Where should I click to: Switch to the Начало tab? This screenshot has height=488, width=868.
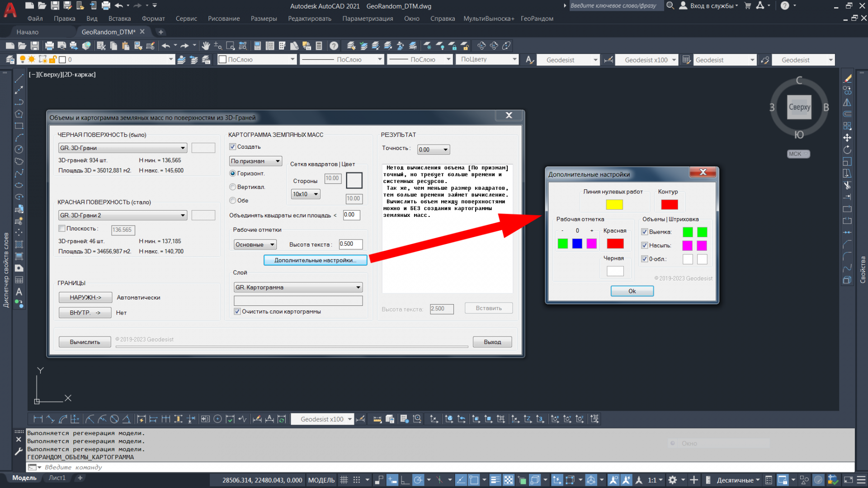[x=28, y=32]
